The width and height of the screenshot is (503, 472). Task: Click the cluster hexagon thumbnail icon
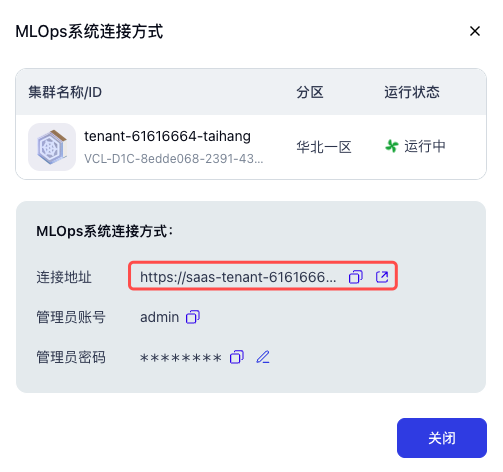52,147
